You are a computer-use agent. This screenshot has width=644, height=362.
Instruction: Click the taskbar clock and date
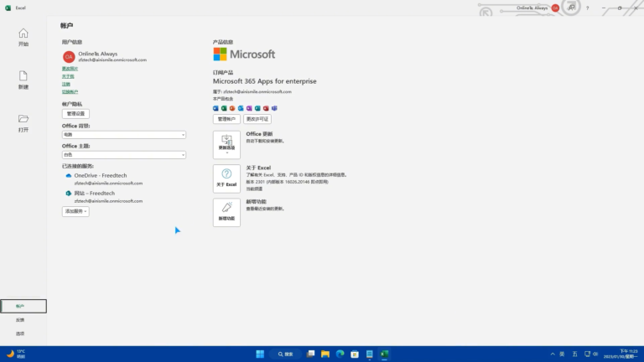[x=621, y=354]
